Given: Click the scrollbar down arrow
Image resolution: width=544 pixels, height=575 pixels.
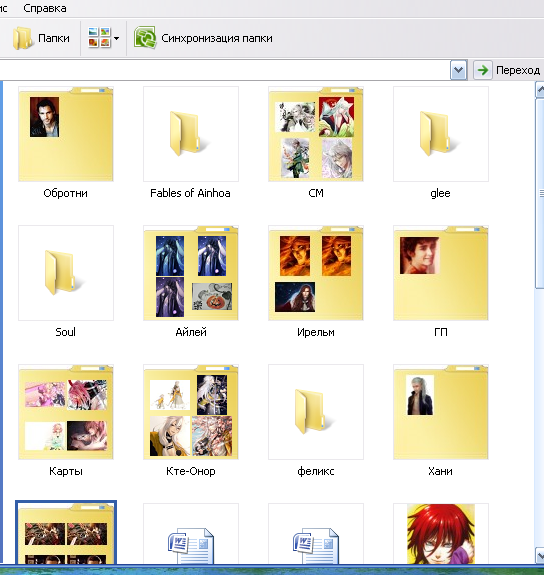Looking at the screenshot, I should coord(540,555).
